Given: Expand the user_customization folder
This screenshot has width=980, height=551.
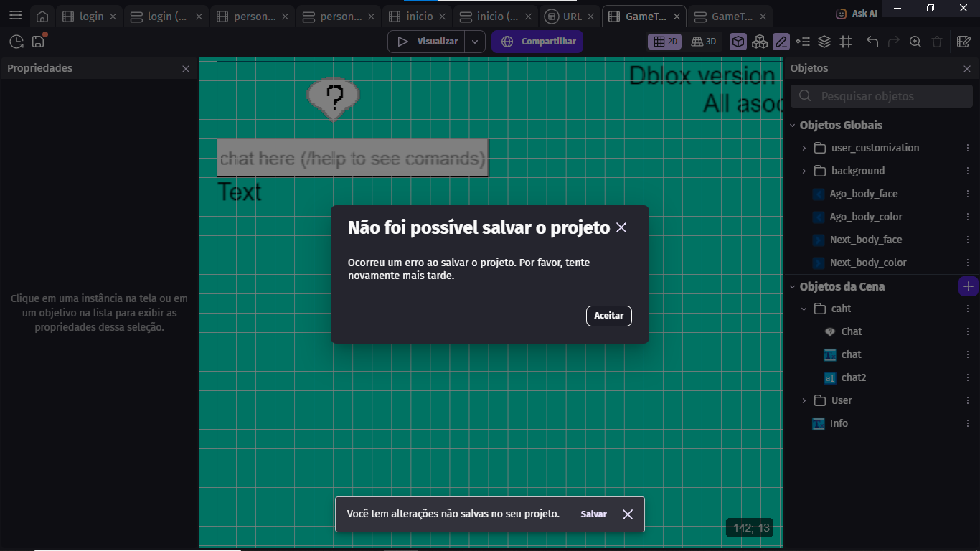Looking at the screenshot, I should coord(804,148).
